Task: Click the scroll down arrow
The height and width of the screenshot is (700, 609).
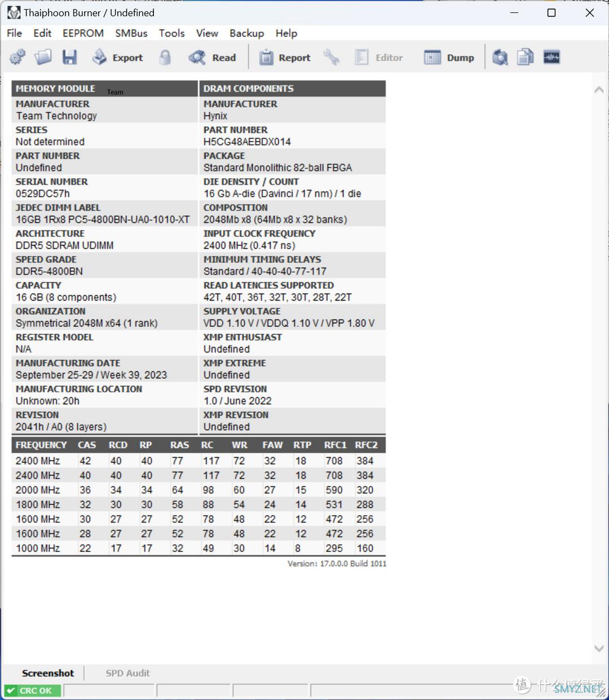Action: pyautogui.click(x=599, y=649)
